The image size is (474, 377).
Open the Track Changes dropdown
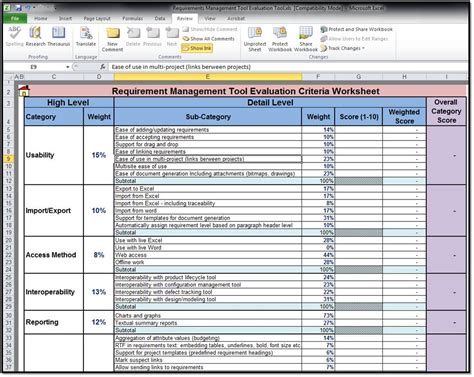point(343,48)
